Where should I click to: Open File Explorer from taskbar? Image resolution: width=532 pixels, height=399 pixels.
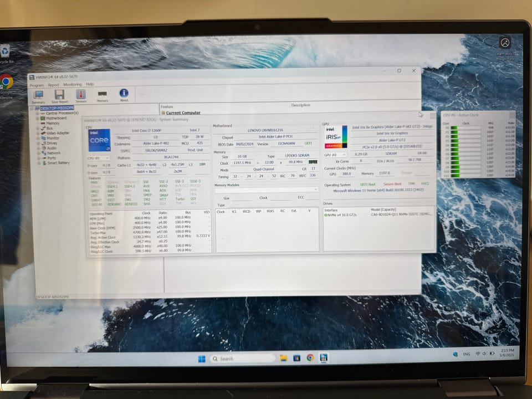coord(283,358)
